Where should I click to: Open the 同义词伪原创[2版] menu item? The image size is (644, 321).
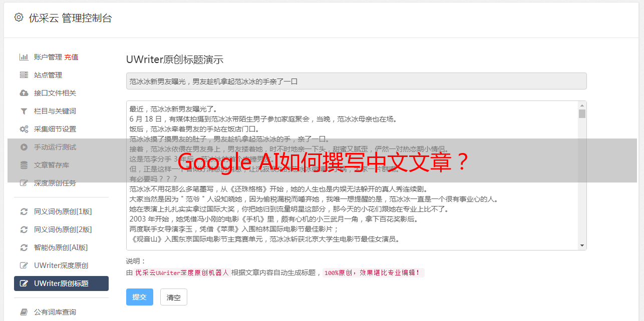pyautogui.click(x=61, y=229)
